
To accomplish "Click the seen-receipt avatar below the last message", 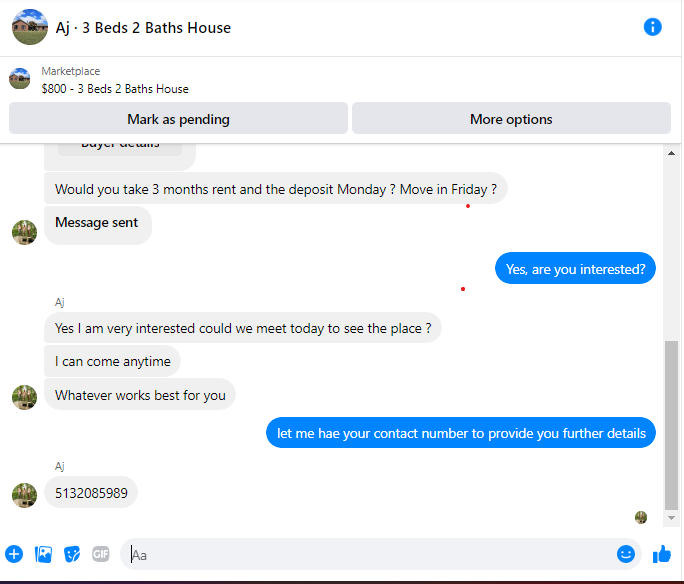I will coord(641,518).
